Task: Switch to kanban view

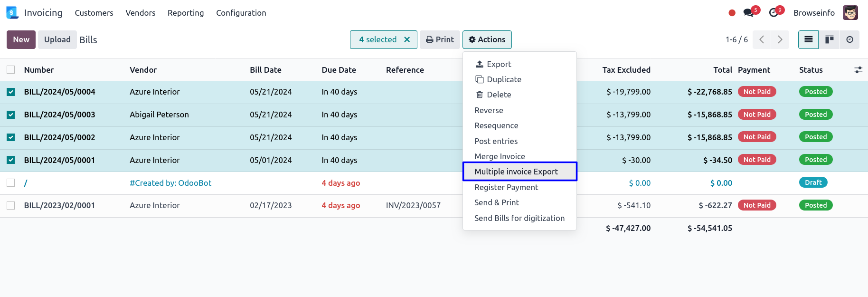Action: (x=829, y=39)
